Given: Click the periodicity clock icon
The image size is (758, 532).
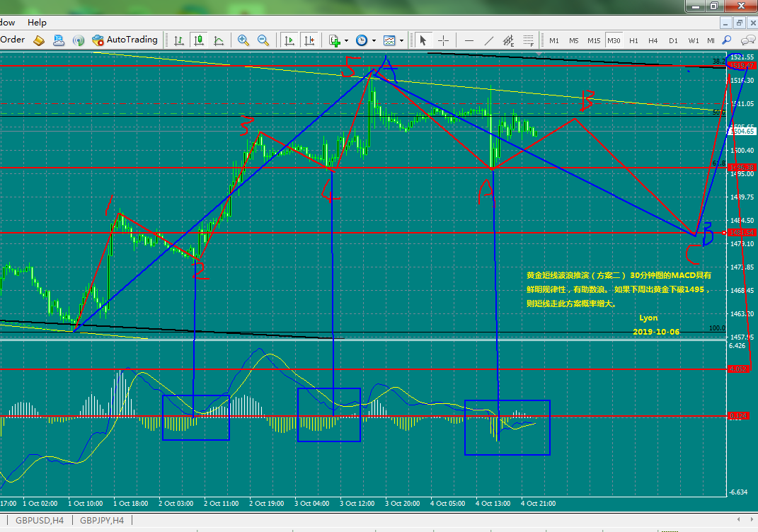Looking at the screenshot, I should pyautogui.click(x=362, y=40).
